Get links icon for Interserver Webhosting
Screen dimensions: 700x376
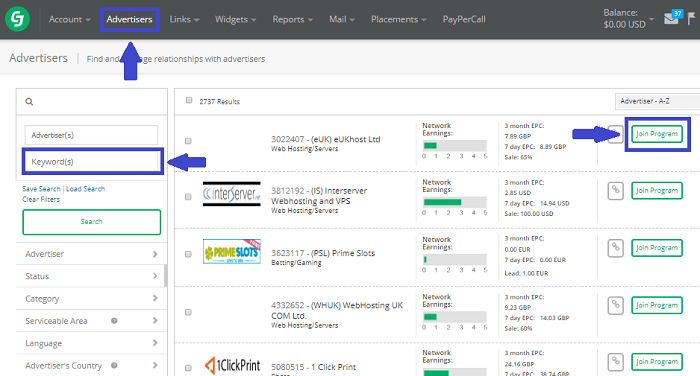coord(615,191)
